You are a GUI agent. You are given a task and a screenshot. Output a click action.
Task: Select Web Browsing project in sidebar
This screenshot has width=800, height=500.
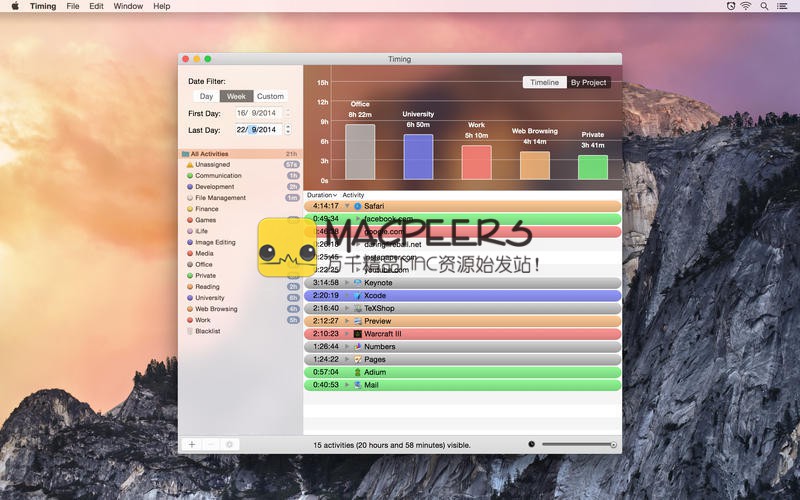(x=240, y=309)
